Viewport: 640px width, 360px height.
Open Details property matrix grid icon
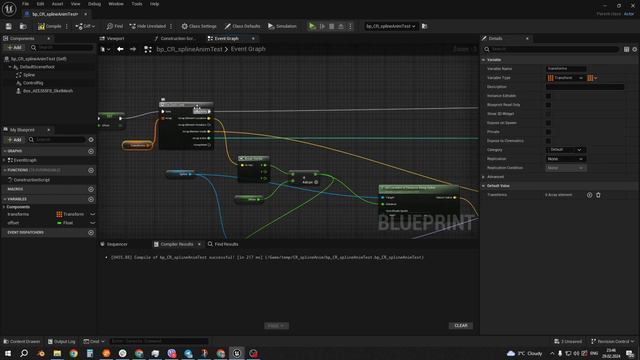pos(627,49)
